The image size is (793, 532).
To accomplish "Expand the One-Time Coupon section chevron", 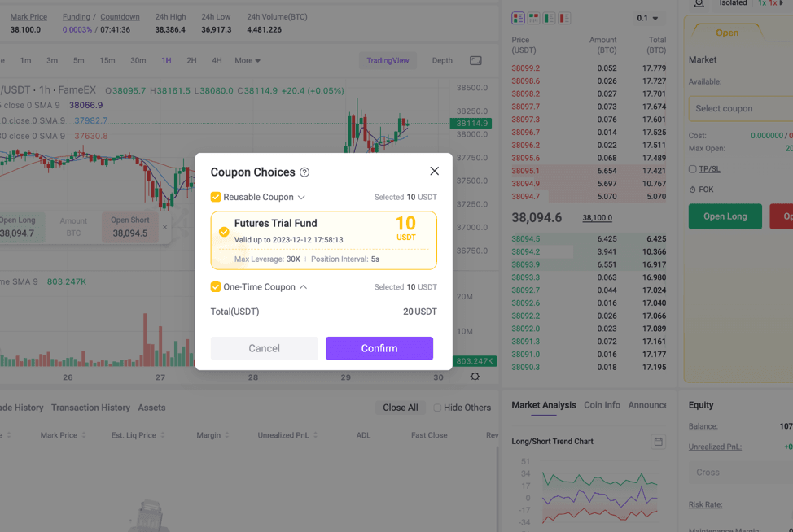I will click(x=303, y=287).
